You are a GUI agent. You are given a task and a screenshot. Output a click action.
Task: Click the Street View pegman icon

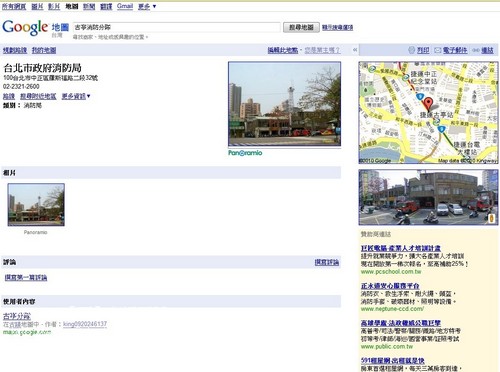491,219
